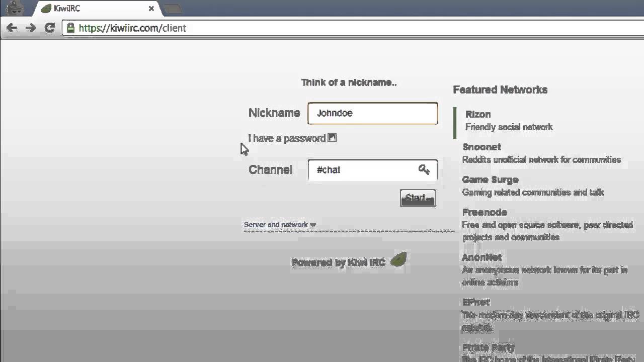Select the Snoonet featured network
Screen dimensions: 644x362
pyautogui.click(x=482, y=147)
